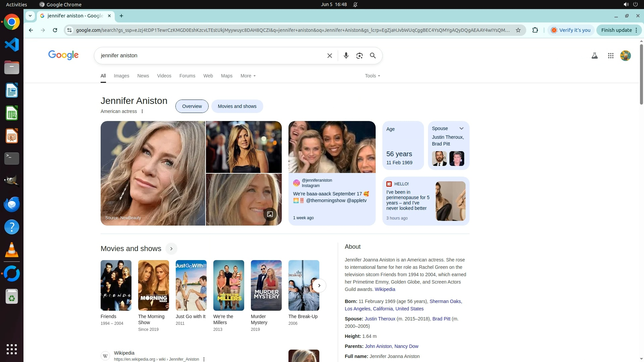644x362 pixels.
Task: Click the voice search microphone icon
Action: tap(346, 56)
